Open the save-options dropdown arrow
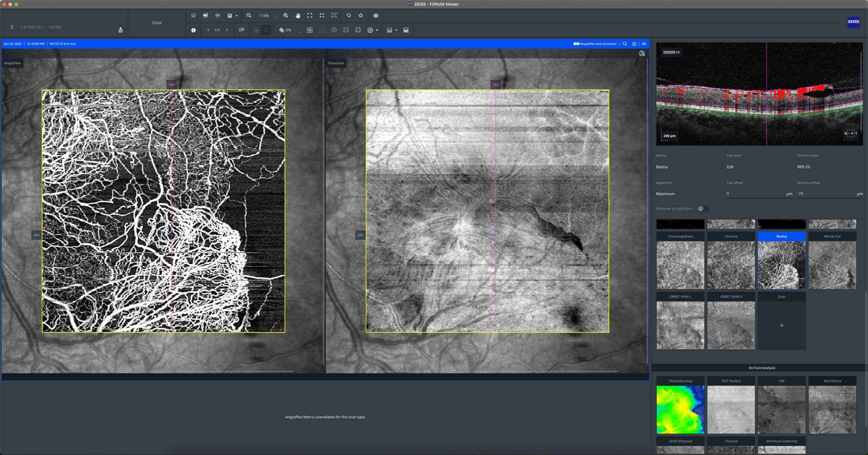 (237, 16)
